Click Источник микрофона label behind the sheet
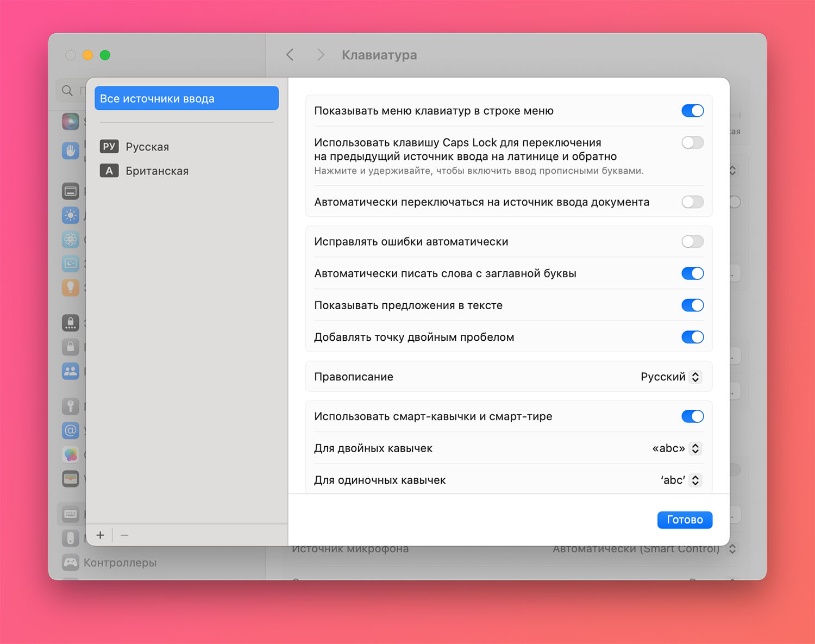The height and width of the screenshot is (644, 815). click(350, 549)
